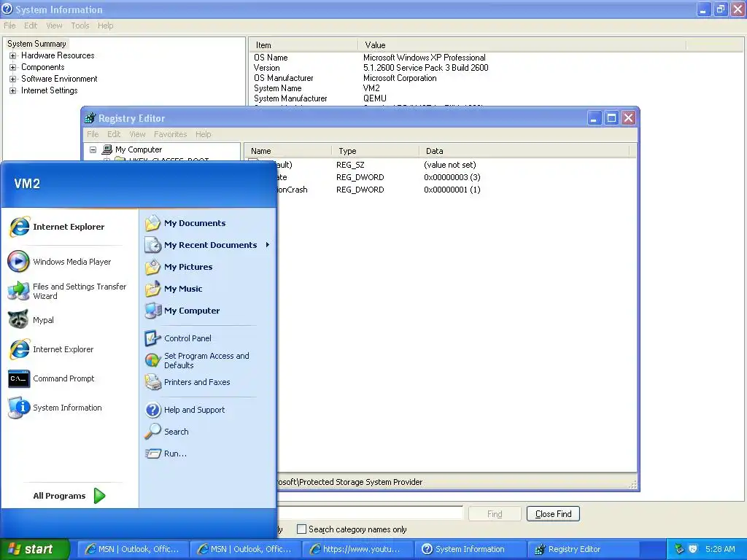The width and height of the screenshot is (747, 560).
Task: Open Help and Support
Action: click(185, 410)
